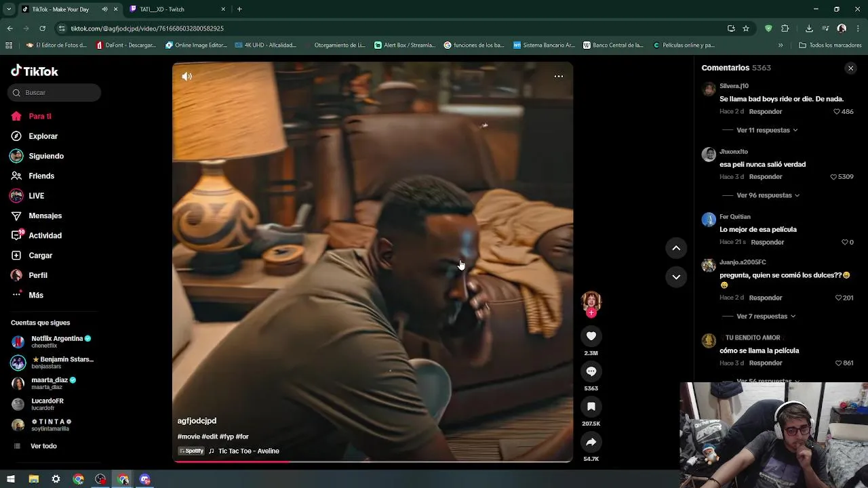This screenshot has height=488, width=868.
Task: Go back in the browser
Action: pos(9,28)
